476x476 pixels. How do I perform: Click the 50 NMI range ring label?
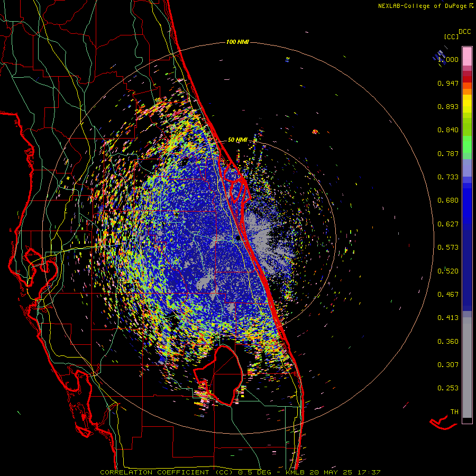click(237, 140)
